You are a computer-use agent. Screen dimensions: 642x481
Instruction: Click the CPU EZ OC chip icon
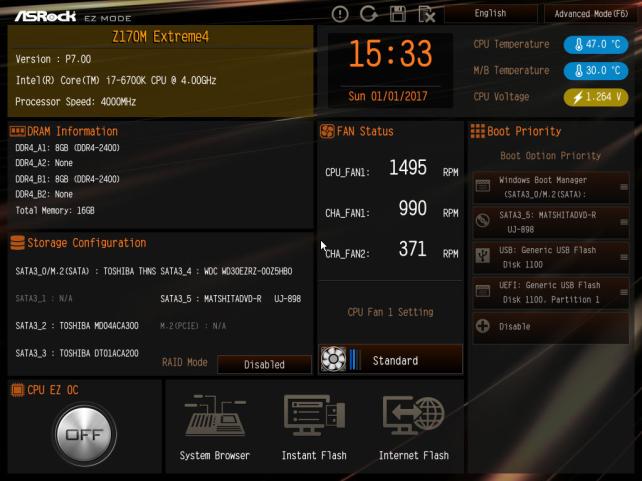coord(17,390)
